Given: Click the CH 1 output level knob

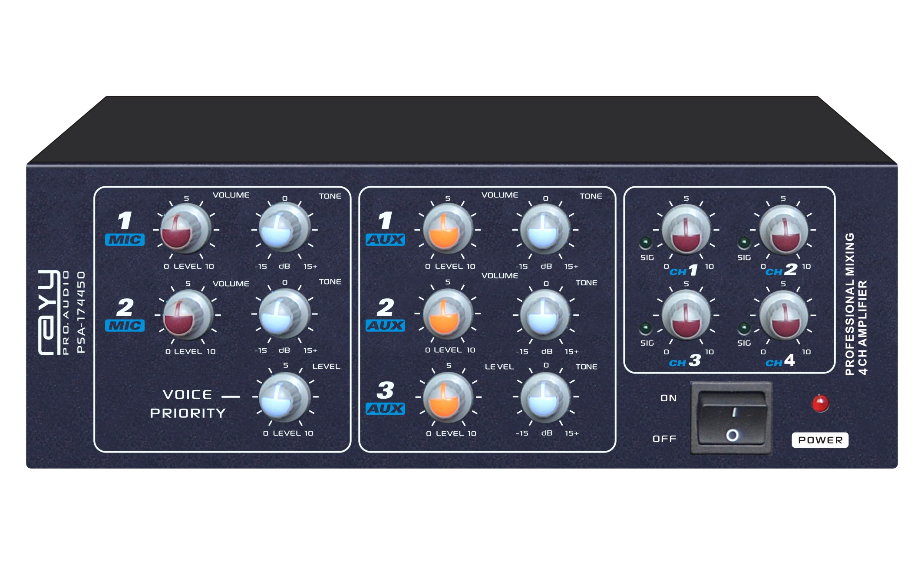Looking at the screenshot, I should coord(686,229).
